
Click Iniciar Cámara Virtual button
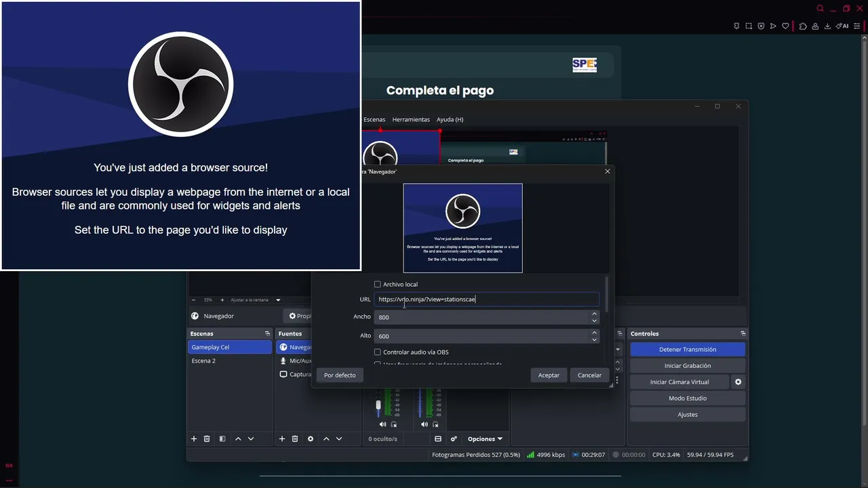tap(679, 382)
